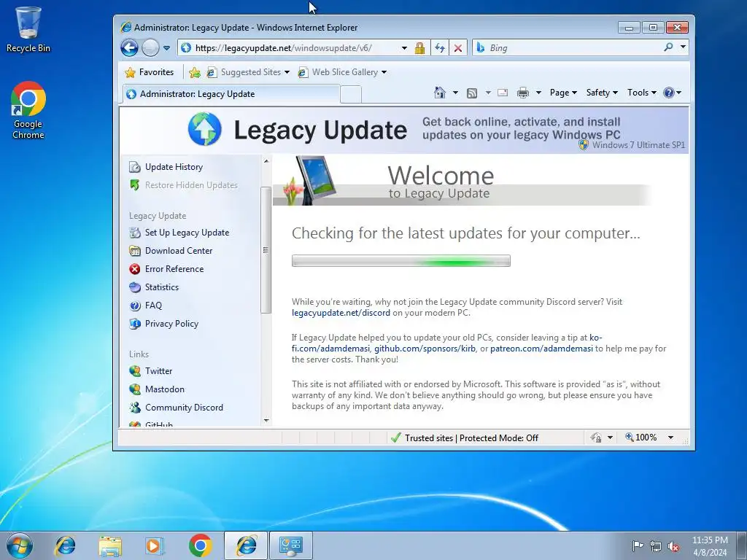Click the Refresh page icon
This screenshot has width=747, height=560.
(440, 48)
